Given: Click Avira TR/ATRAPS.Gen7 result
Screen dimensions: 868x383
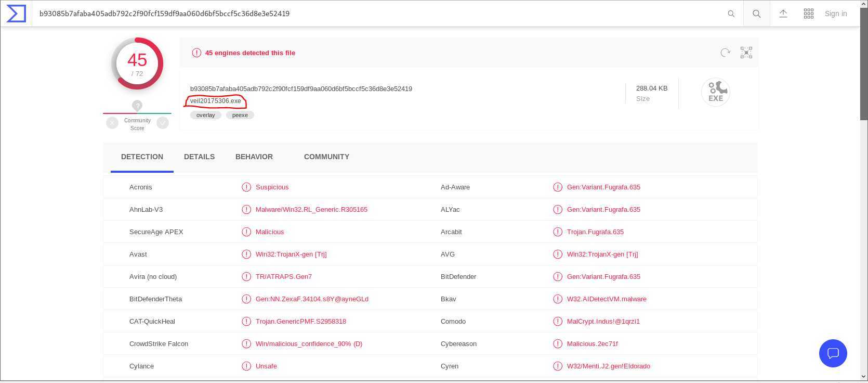Looking at the screenshot, I should [284, 277].
